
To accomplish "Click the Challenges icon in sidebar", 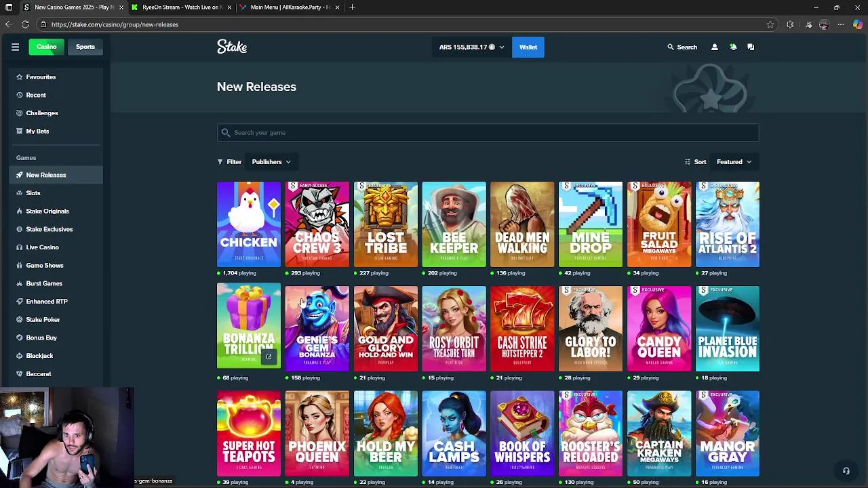I will (20, 113).
